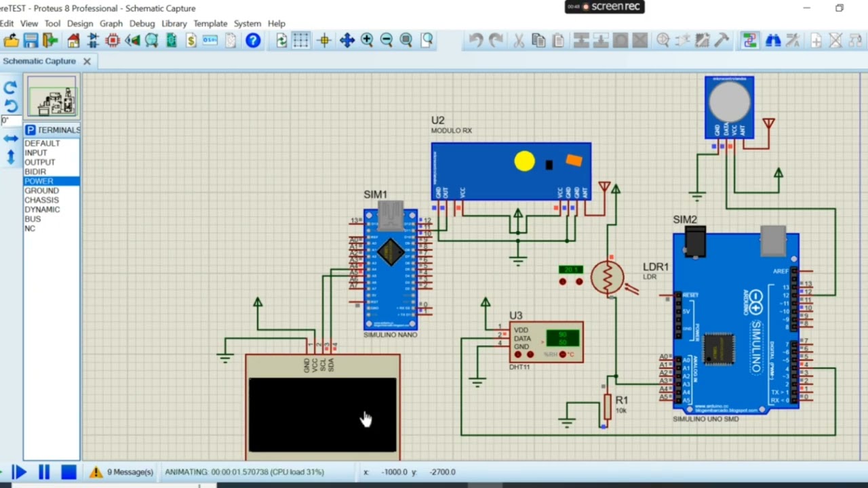The width and height of the screenshot is (868, 488).
Task: Switch to the Schematic Capture tab
Action: [x=39, y=61]
